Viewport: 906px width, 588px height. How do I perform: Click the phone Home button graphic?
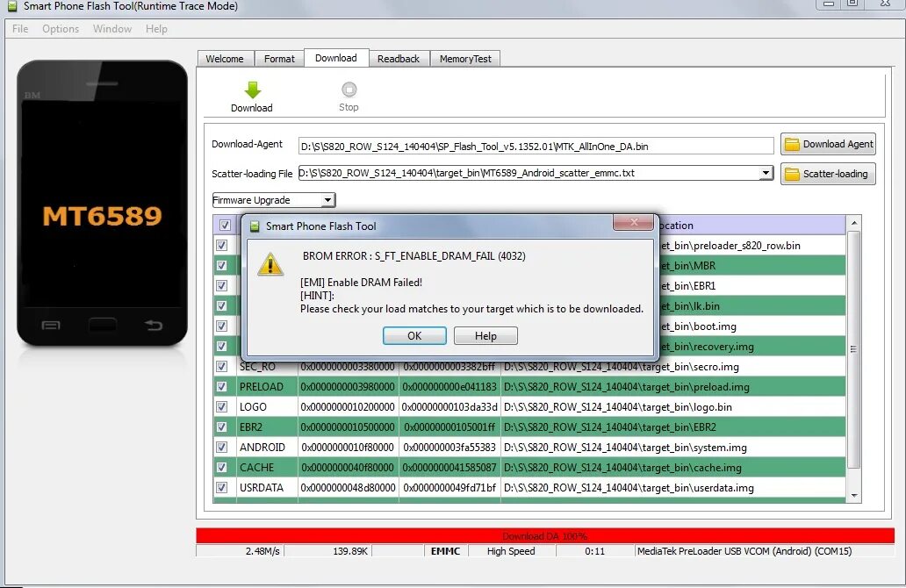coord(102,326)
